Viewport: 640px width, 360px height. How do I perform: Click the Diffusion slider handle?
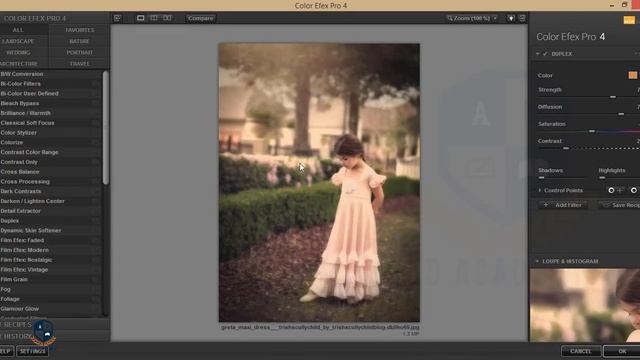tap(621, 114)
